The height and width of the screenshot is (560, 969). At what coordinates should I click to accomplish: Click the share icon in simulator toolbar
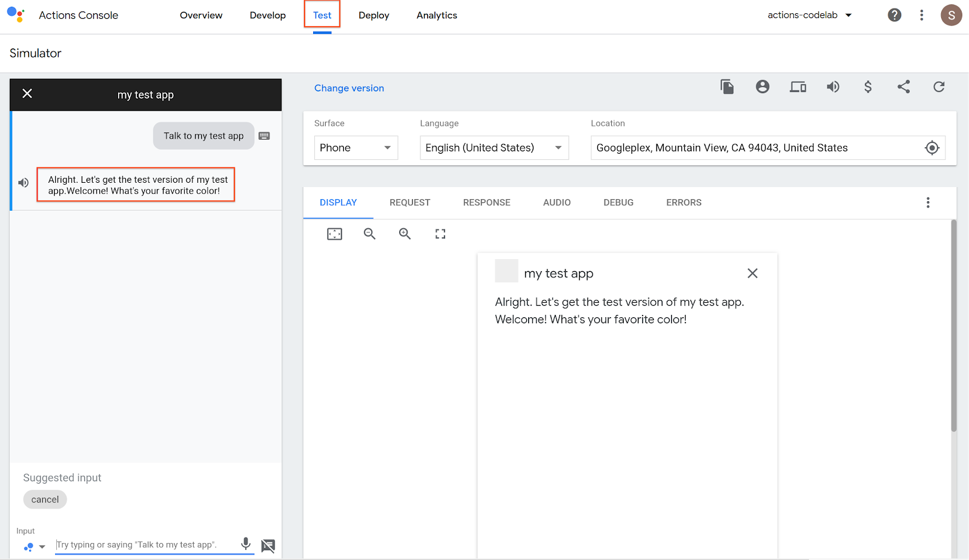pyautogui.click(x=904, y=87)
